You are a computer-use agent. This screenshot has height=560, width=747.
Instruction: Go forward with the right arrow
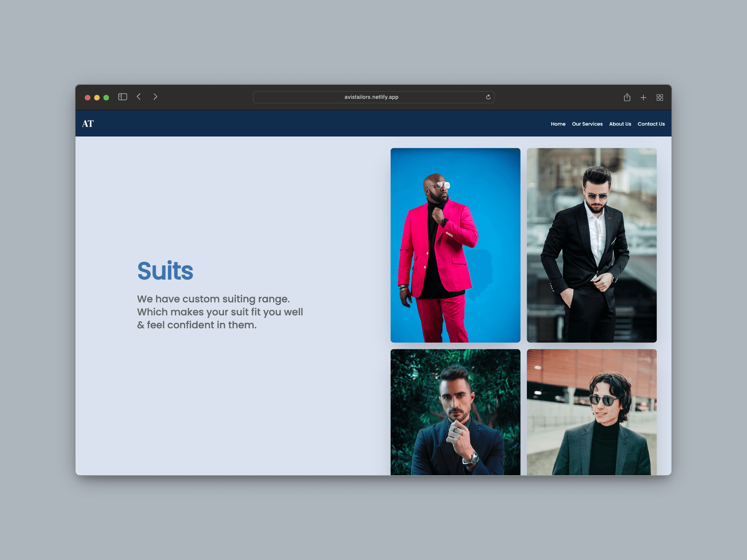click(155, 97)
